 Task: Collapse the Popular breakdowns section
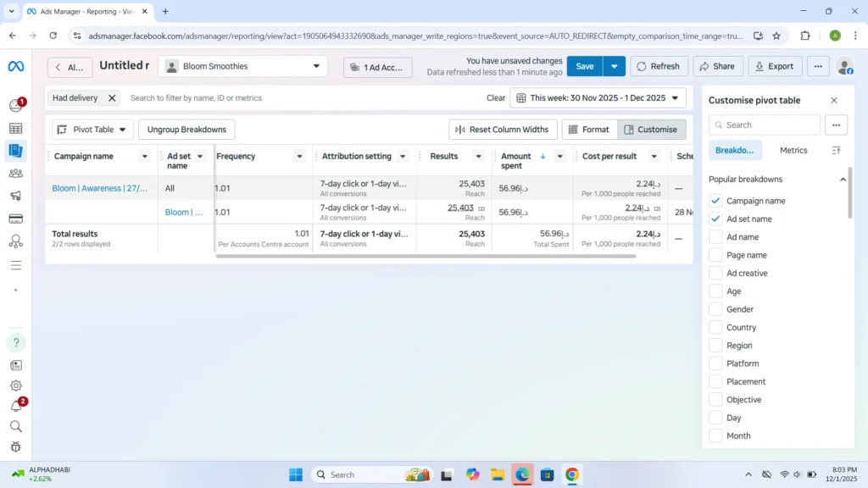coord(843,179)
